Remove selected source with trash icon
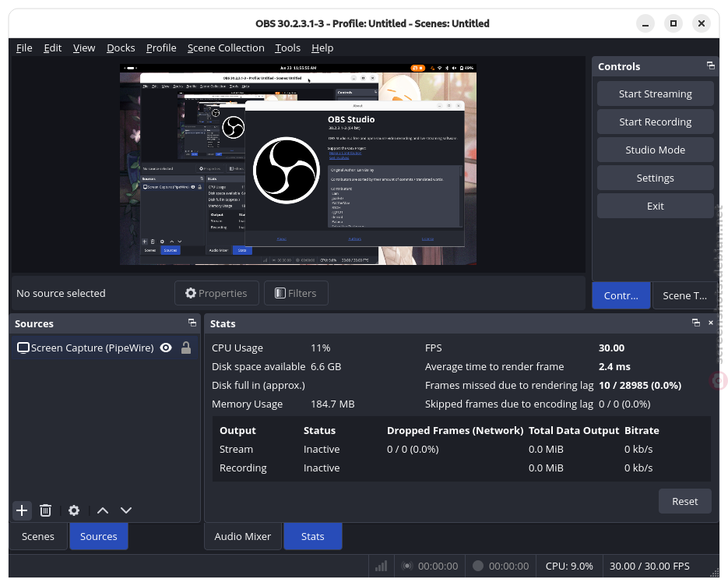 [x=45, y=510]
